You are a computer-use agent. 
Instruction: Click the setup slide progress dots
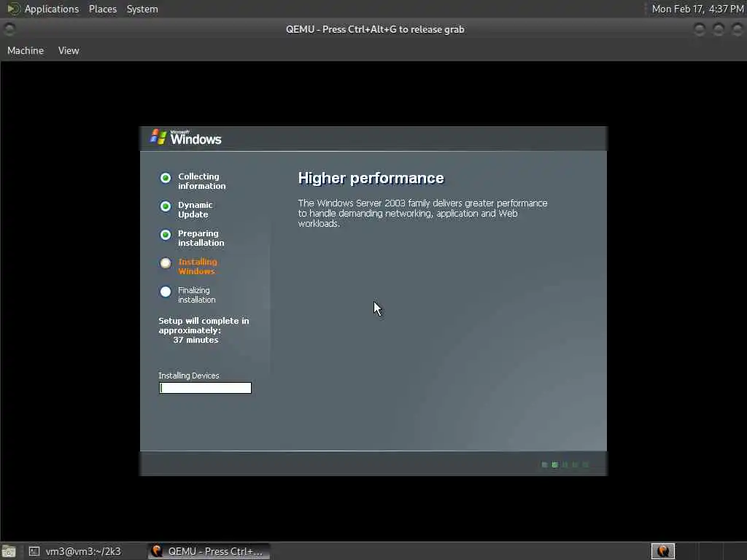[565, 464]
